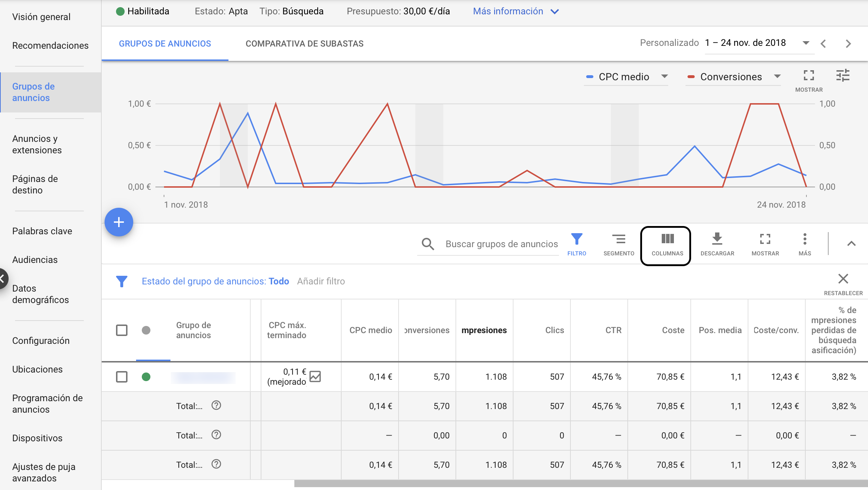Expand chart with the Mostrar icon above chart
Viewport: 868px width, 490px height.
[809, 81]
